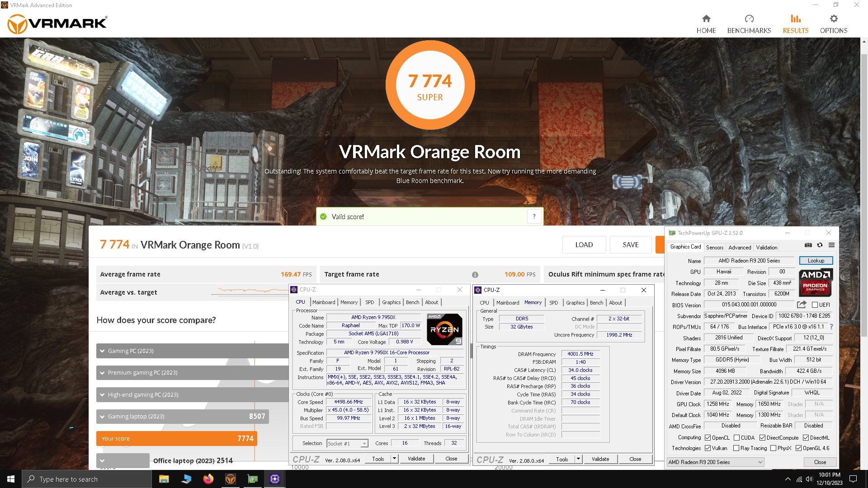This screenshot has width=868, height=488.
Task: Open the Windows notification center
Action: click(853, 479)
